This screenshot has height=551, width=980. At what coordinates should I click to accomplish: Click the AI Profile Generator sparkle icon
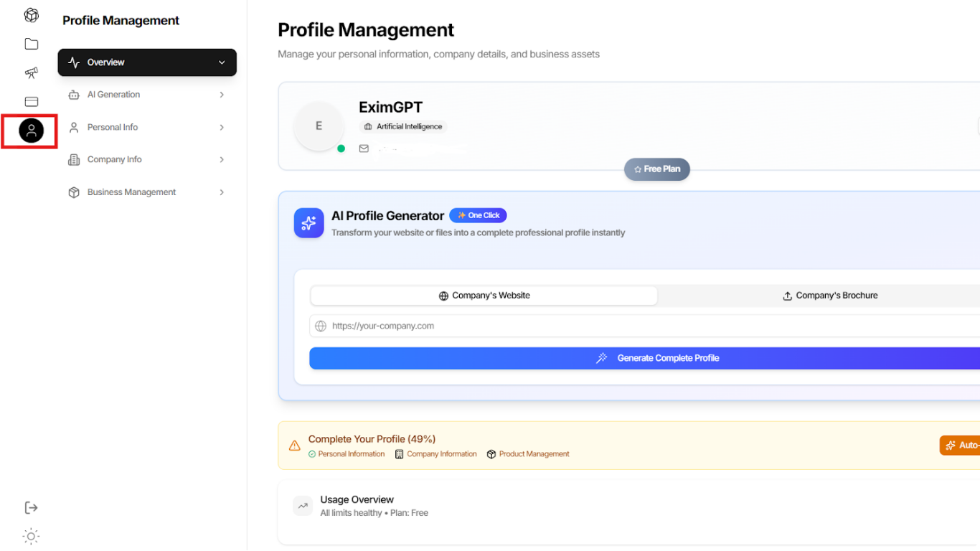click(308, 223)
